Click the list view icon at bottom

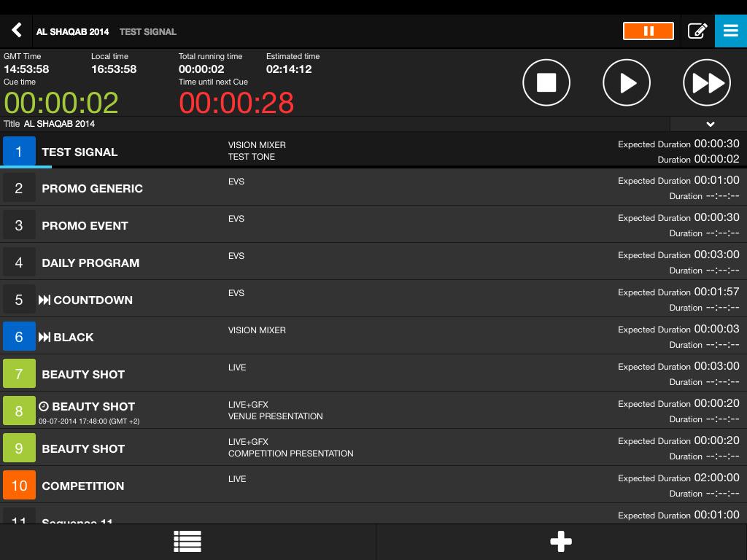click(x=187, y=542)
